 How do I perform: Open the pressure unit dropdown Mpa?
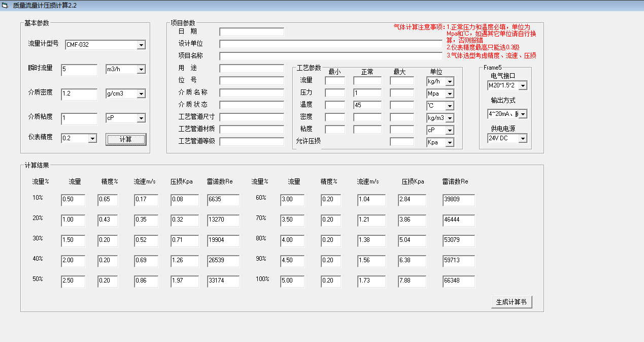[x=449, y=94]
